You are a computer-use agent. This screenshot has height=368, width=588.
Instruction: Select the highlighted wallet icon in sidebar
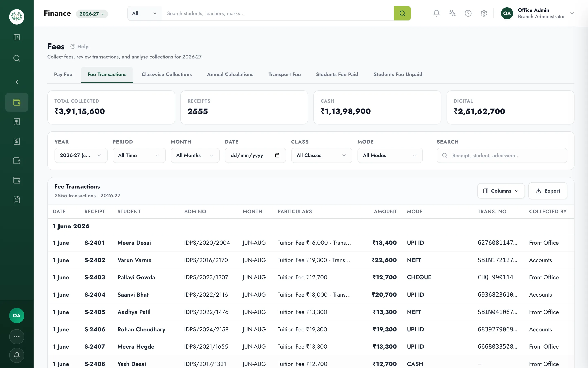[17, 102]
